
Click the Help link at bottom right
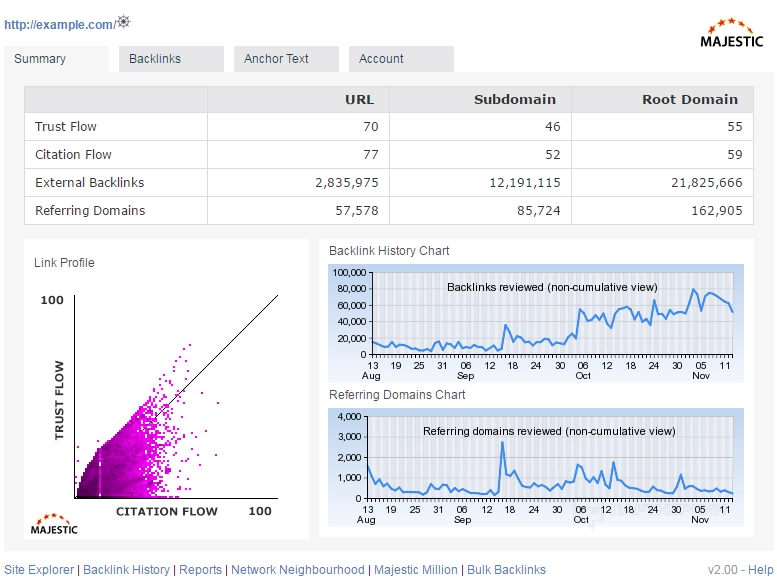click(761, 570)
